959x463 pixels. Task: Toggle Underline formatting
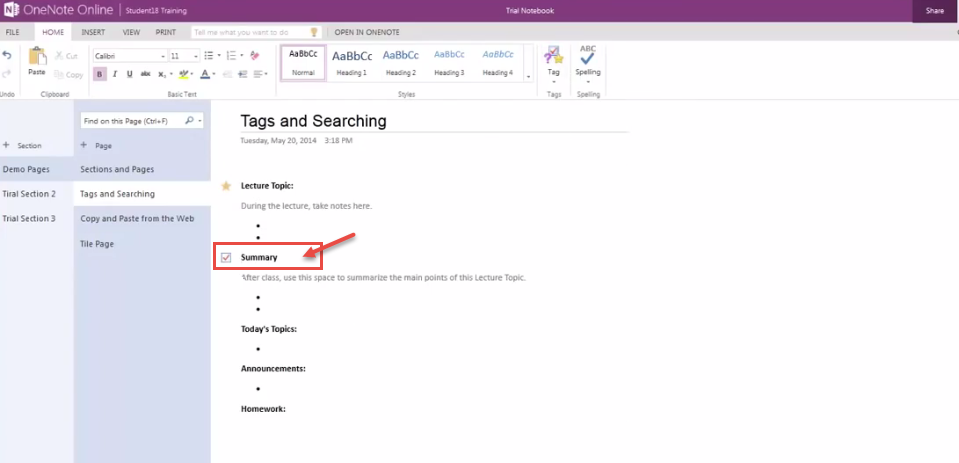(130, 74)
